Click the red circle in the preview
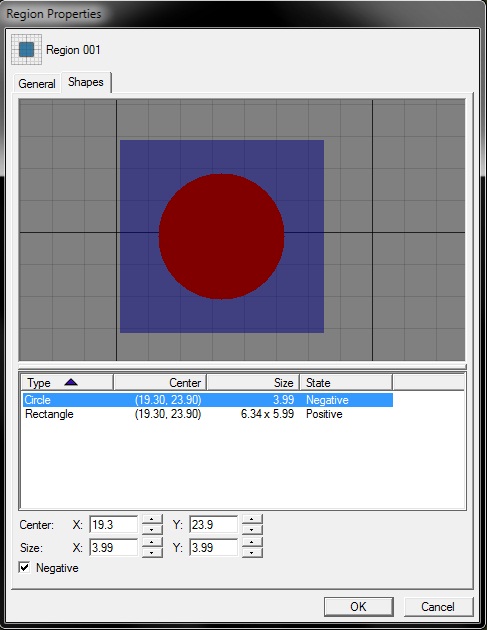Screen dimensions: 487x630 pos(221,236)
